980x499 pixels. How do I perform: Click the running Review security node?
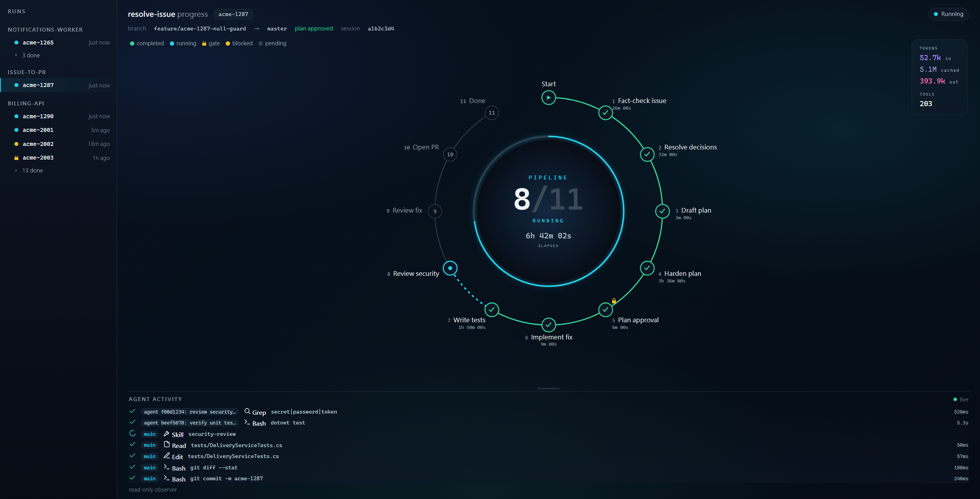pos(450,268)
